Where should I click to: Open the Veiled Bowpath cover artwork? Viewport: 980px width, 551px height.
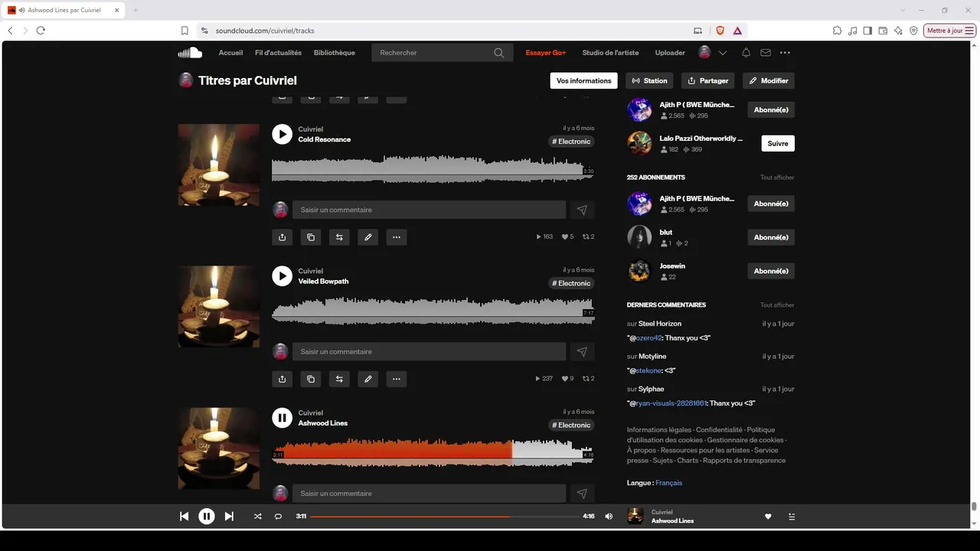tap(219, 306)
